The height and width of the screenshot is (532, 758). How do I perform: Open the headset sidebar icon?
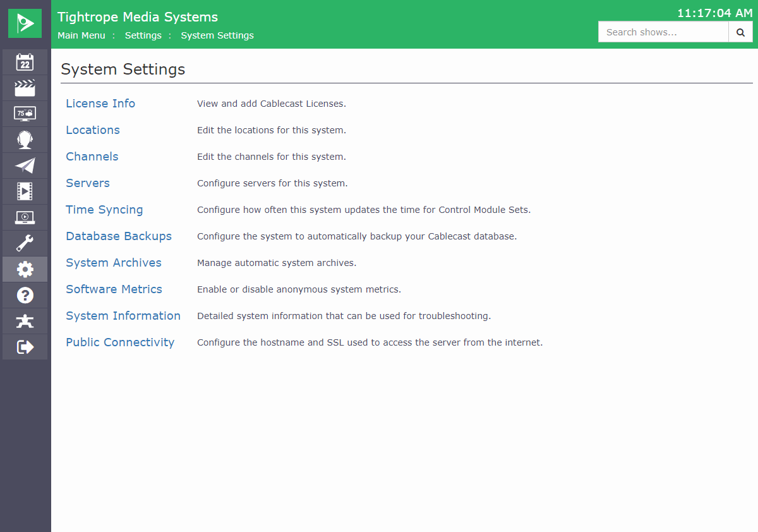pyautogui.click(x=25, y=140)
